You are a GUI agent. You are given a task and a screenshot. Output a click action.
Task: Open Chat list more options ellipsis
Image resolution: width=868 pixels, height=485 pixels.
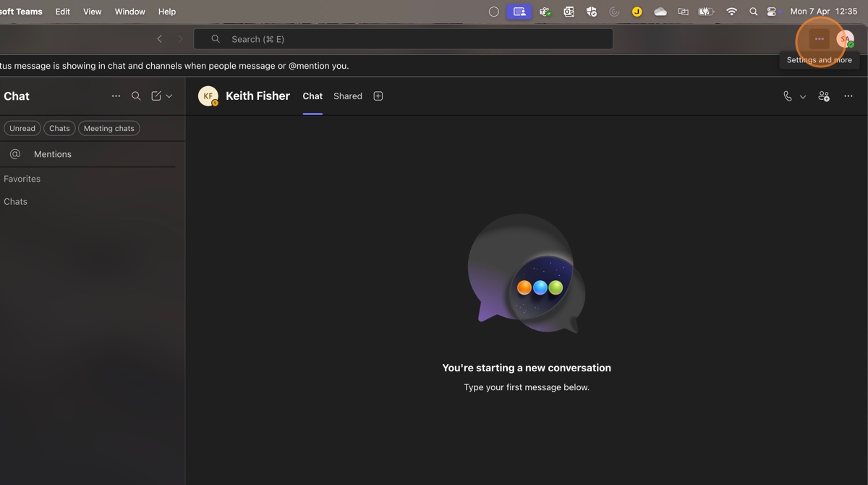click(116, 96)
